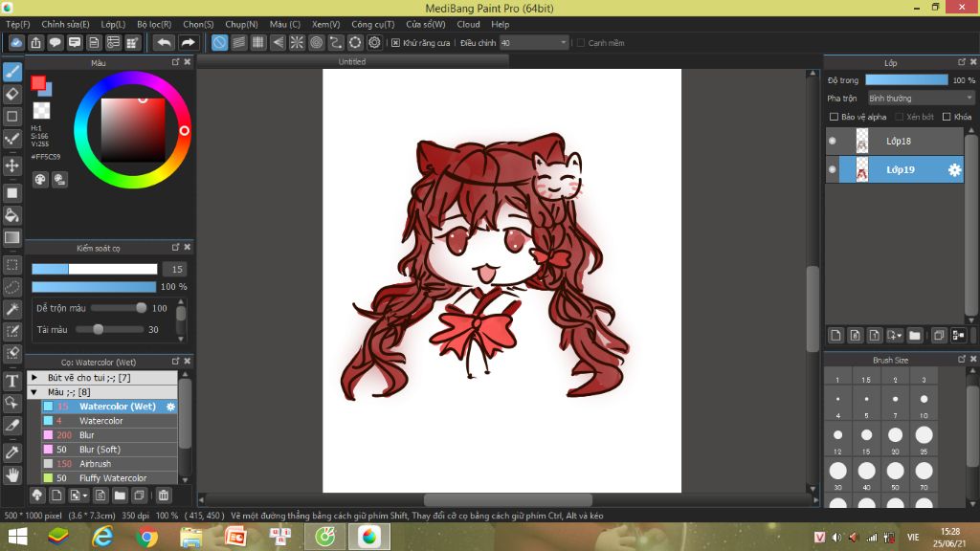The image size is (980, 551).
Task: Add layer folder icon in layer panel
Action: point(914,336)
